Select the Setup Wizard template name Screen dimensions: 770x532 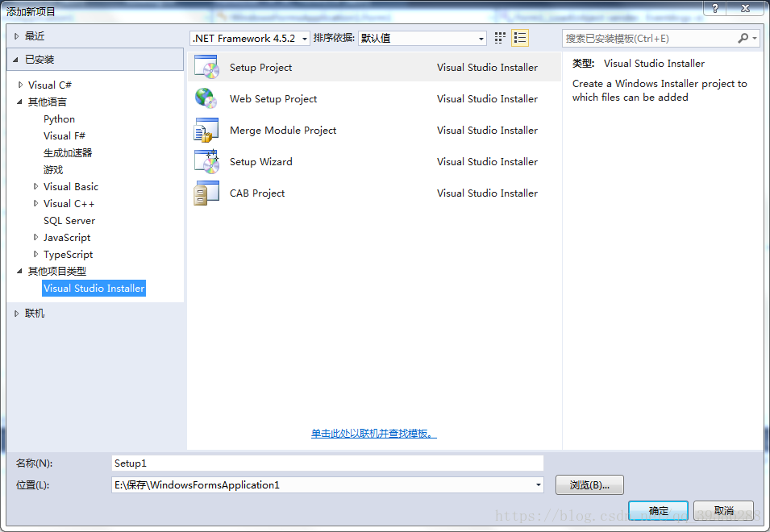(x=260, y=161)
